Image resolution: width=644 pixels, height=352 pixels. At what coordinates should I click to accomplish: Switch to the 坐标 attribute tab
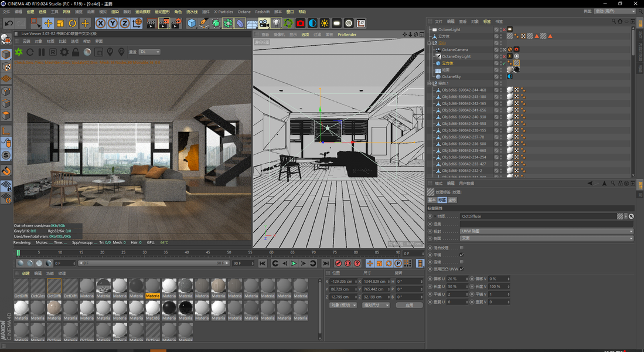[x=452, y=200]
